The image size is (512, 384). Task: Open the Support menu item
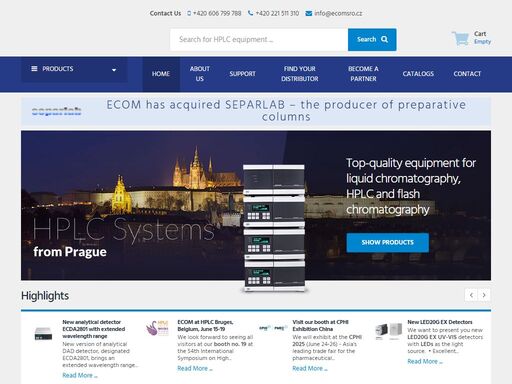(x=242, y=74)
